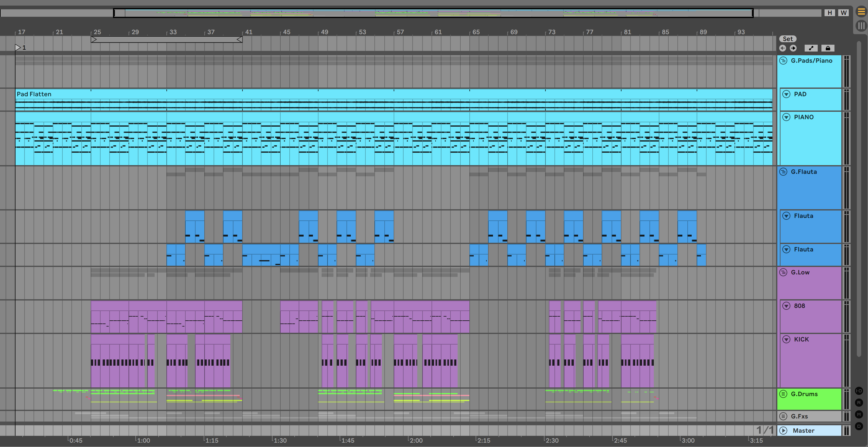This screenshot has width=868, height=447.
Task: Toggle Mixer section visibility (M button)
Action: [859, 414]
